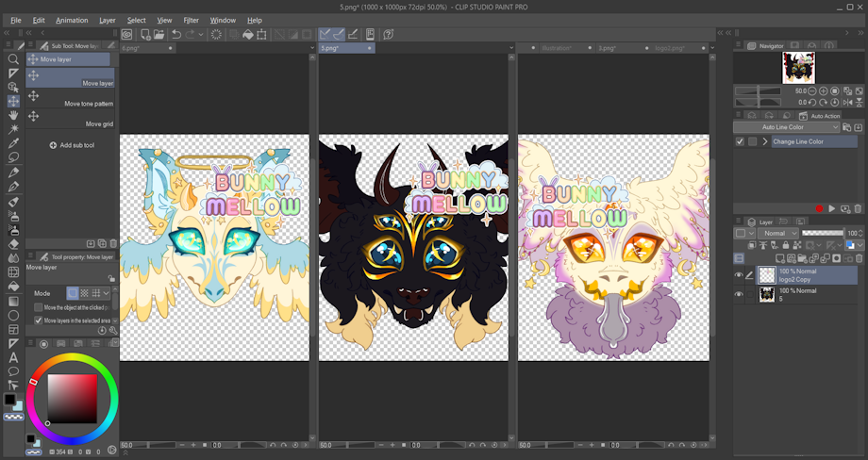Click the Undo arrow in toolbar

176,35
